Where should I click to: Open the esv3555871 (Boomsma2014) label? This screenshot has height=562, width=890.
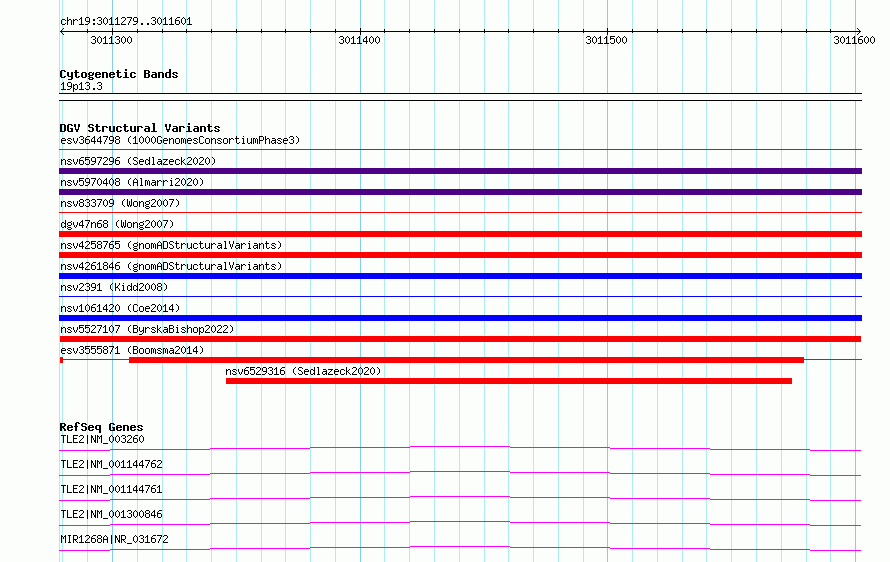(x=132, y=350)
